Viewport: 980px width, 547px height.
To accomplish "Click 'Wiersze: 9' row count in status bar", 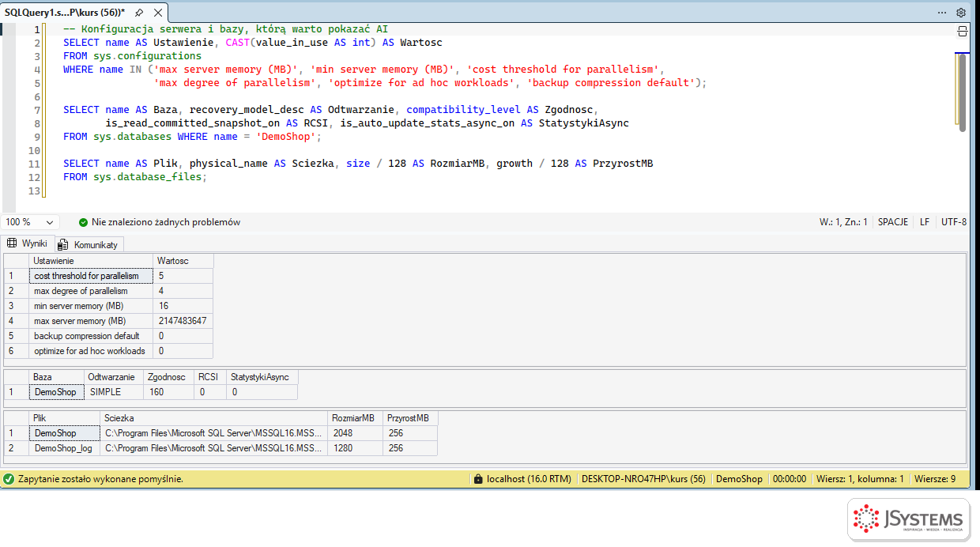I will [x=935, y=479].
